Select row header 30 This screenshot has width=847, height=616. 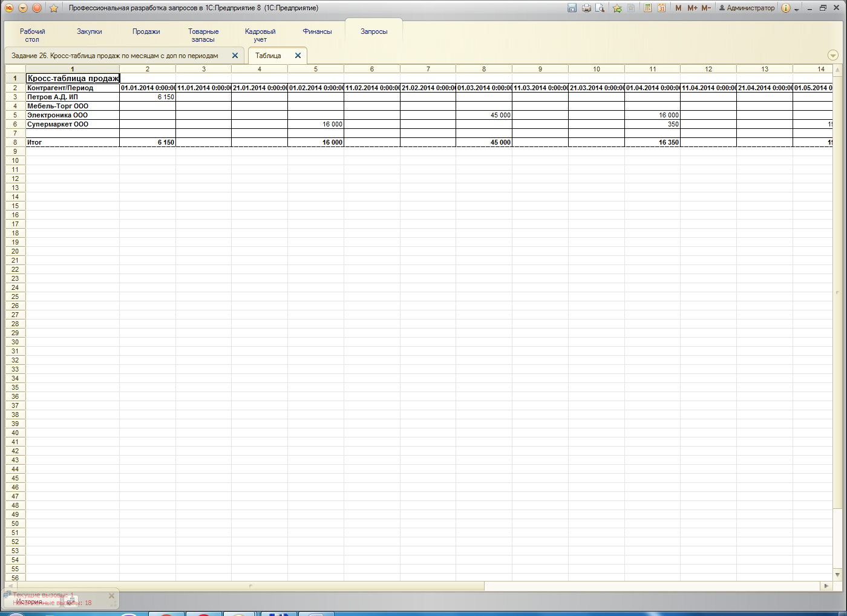15,342
